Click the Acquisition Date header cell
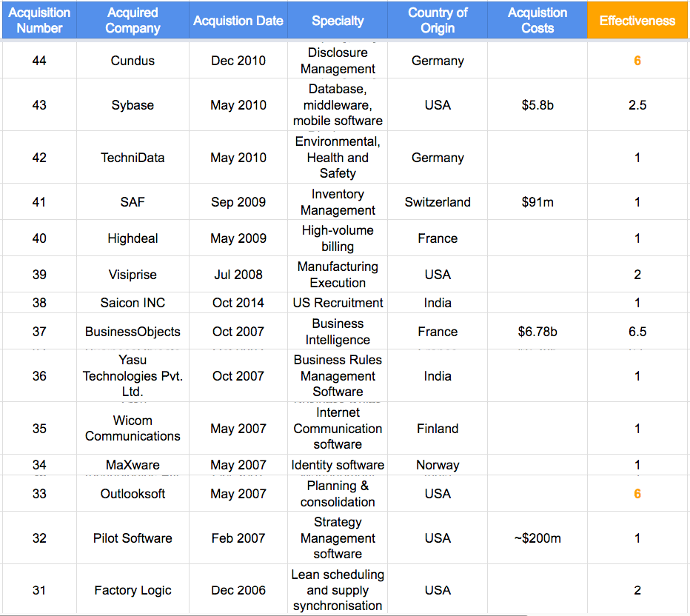 pyautogui.click(x=238, y=20)
